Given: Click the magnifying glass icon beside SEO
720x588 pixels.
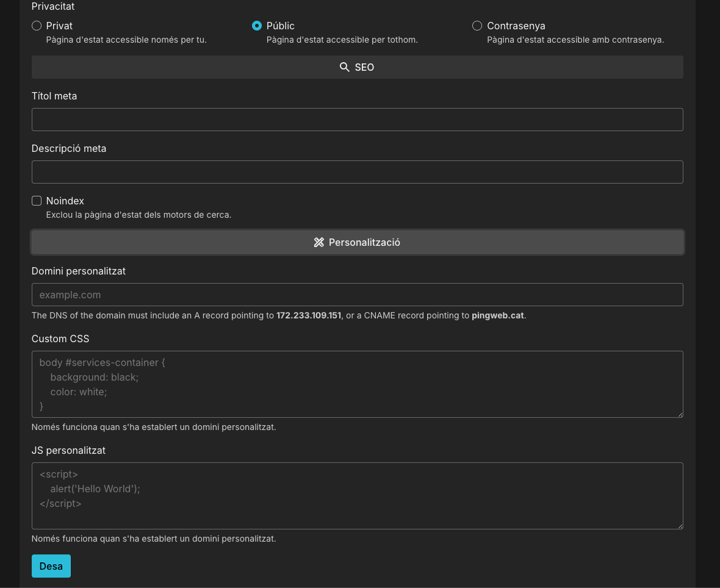Looking at the screenshot, I should point(345,67).
